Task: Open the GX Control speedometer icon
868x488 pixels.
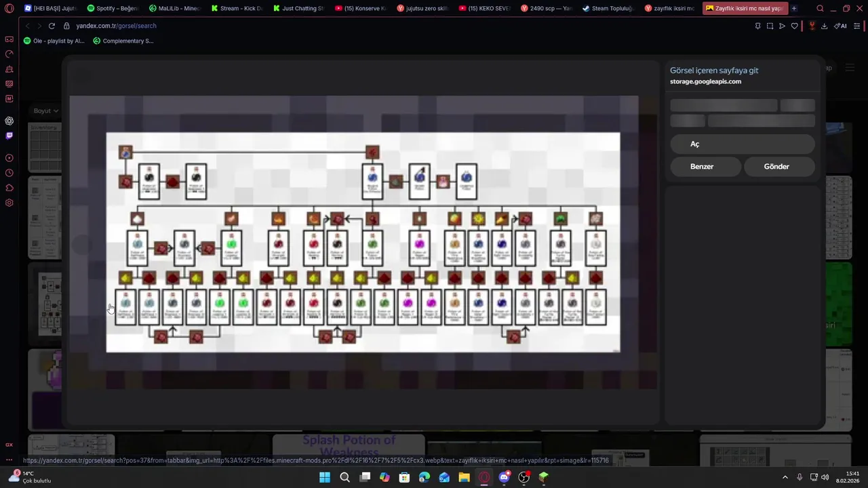Action: 9,54
